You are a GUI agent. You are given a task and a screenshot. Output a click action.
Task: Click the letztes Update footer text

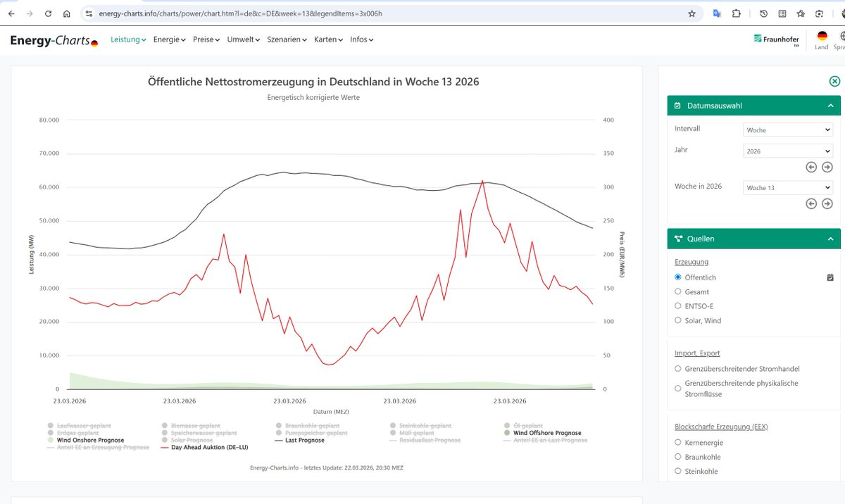tap(327, 467)
